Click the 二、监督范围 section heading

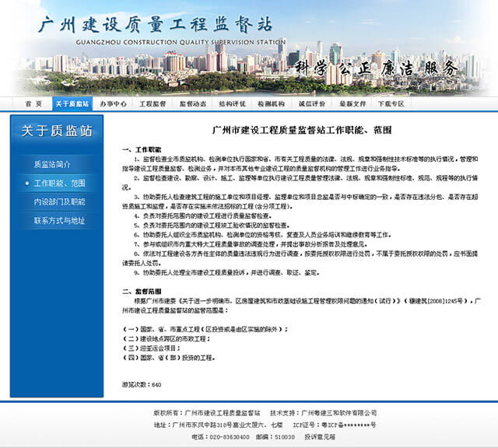pos(142,291)
